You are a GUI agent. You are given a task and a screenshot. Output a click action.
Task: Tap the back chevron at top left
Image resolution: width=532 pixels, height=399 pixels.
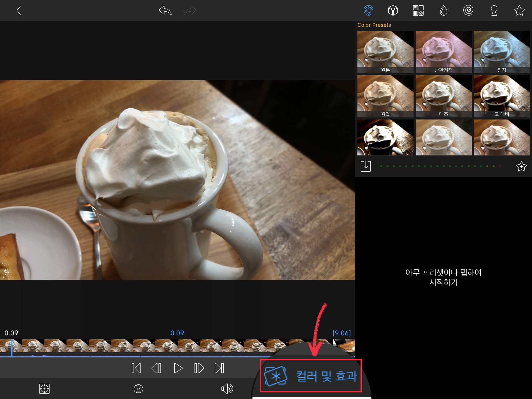(x=19, y=11)
